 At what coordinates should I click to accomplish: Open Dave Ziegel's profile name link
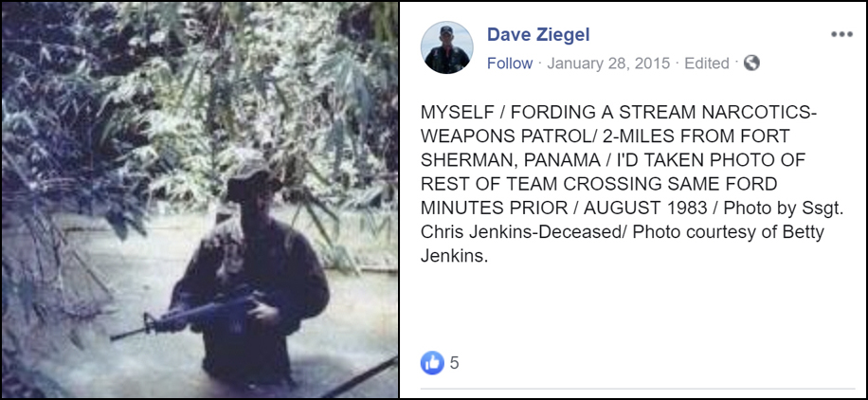538,35
